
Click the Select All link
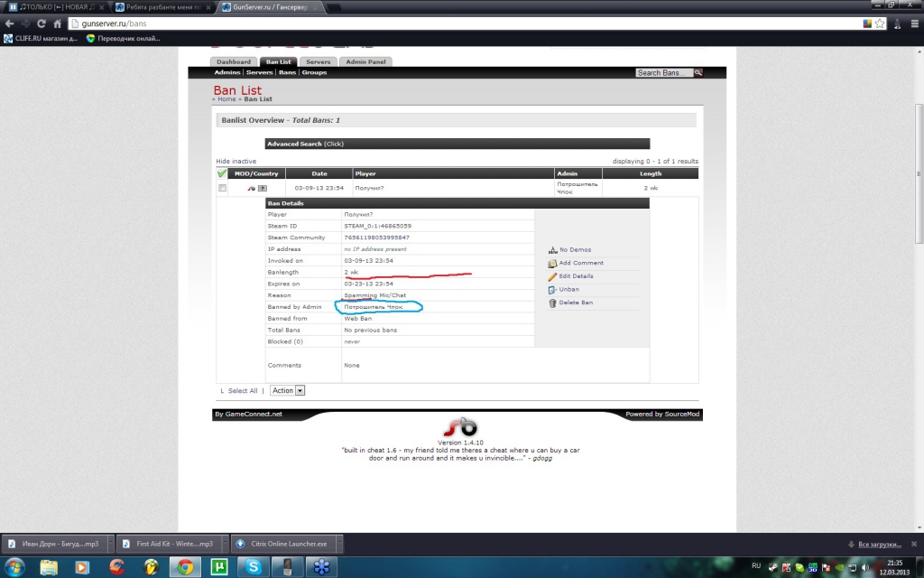pos(243,391)
